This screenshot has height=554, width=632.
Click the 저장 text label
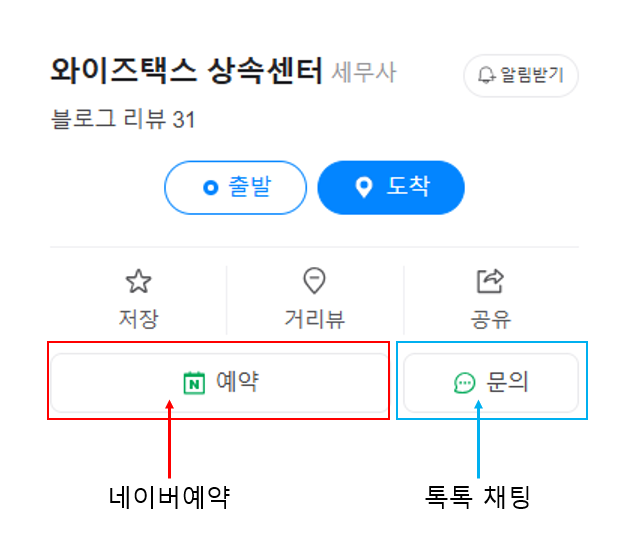pyautogui.click(x=138, y=319)
